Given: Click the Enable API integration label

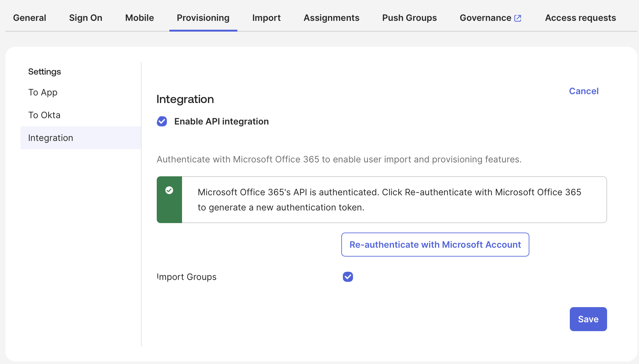Looking at the screenshot, I should 222,121.
